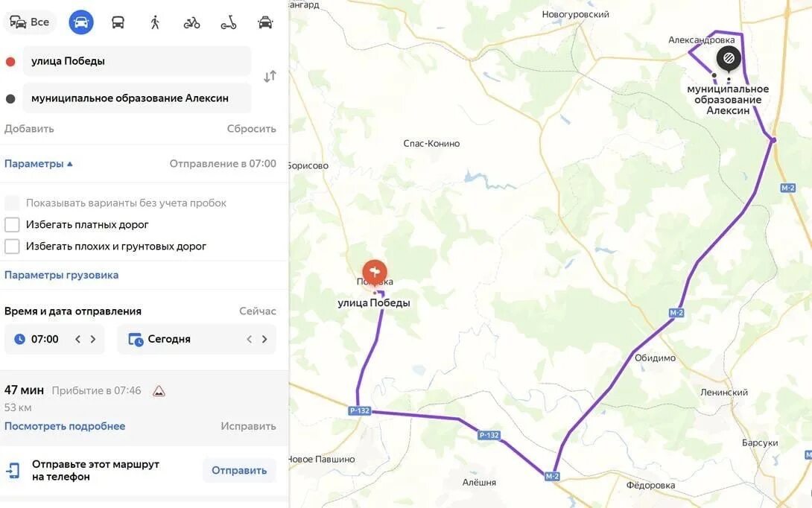812x508 pixels.
Task: Advance departure time with right arrow
Action: point(93,339)
